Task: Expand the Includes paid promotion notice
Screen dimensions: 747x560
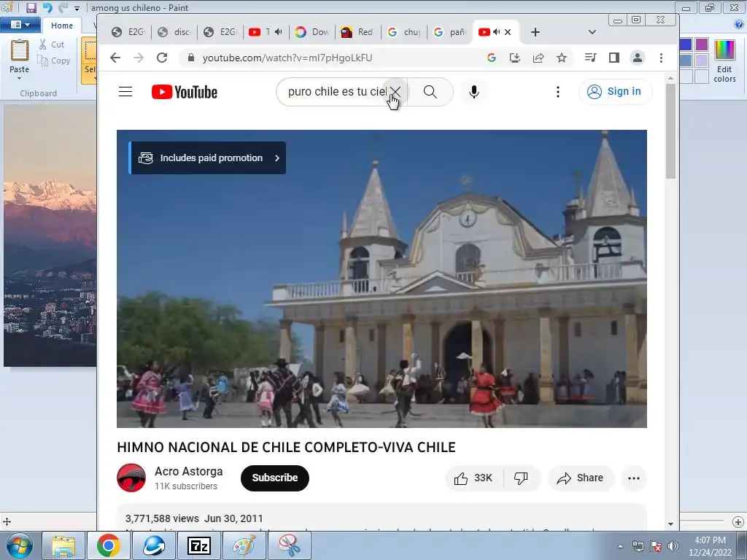Action: [x=208, y=157]
